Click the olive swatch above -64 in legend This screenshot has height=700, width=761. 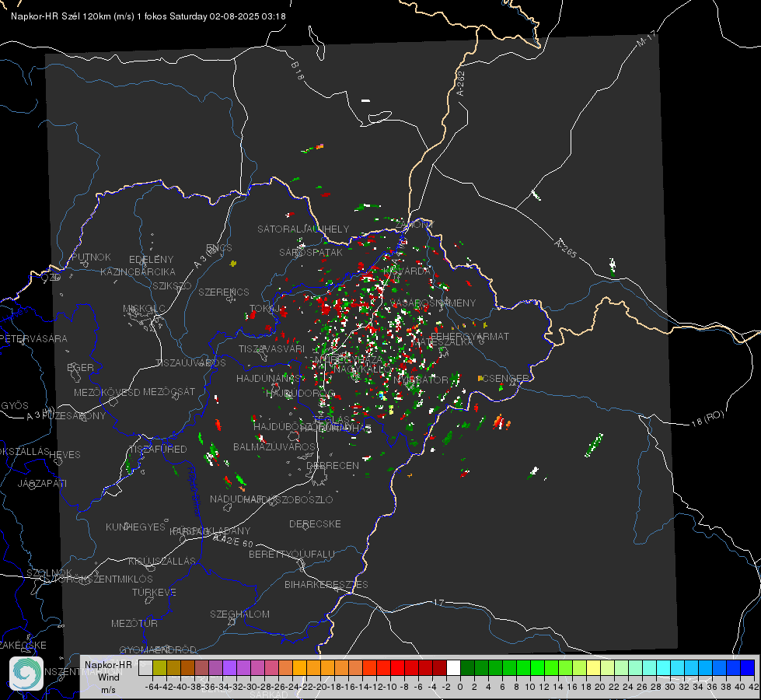pos(159,667)
